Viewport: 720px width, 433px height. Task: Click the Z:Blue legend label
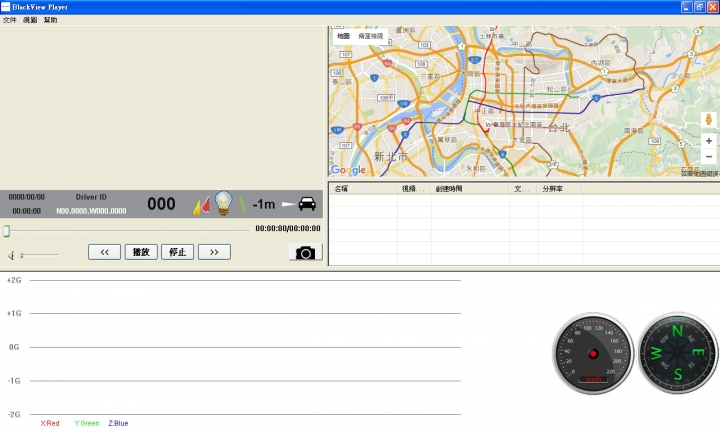118,423
